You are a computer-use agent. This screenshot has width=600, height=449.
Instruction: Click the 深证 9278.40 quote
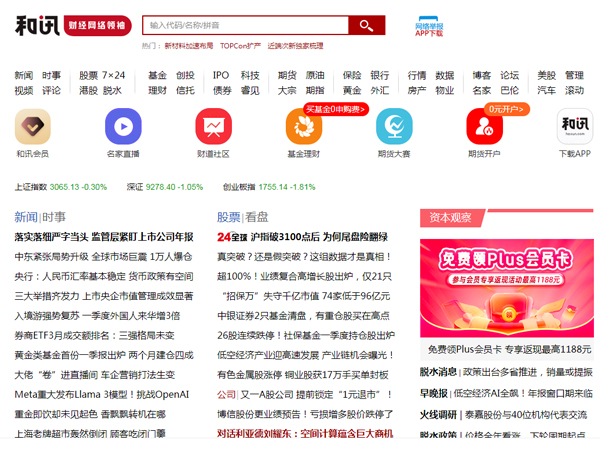[165, 187]
